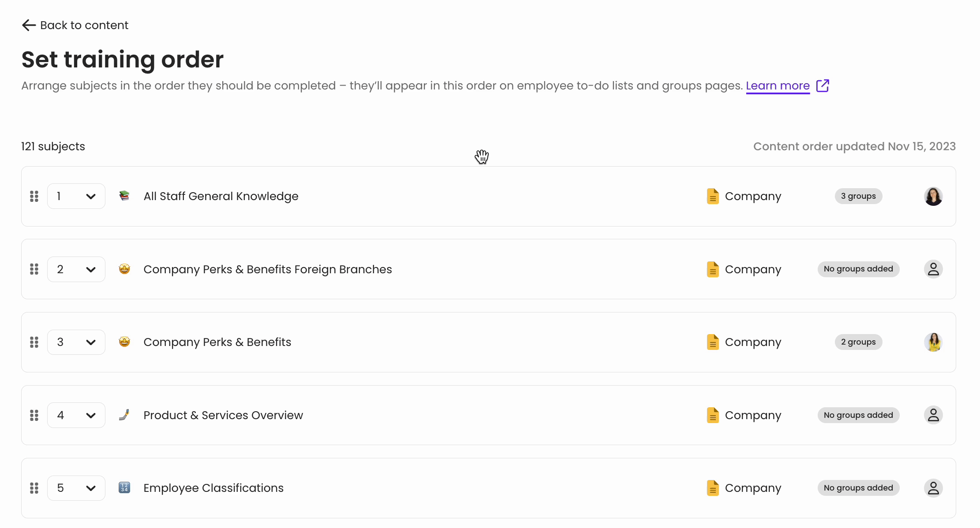Click the 3 groups badge on All Staff General Knowledge

(x=858, y=197)
